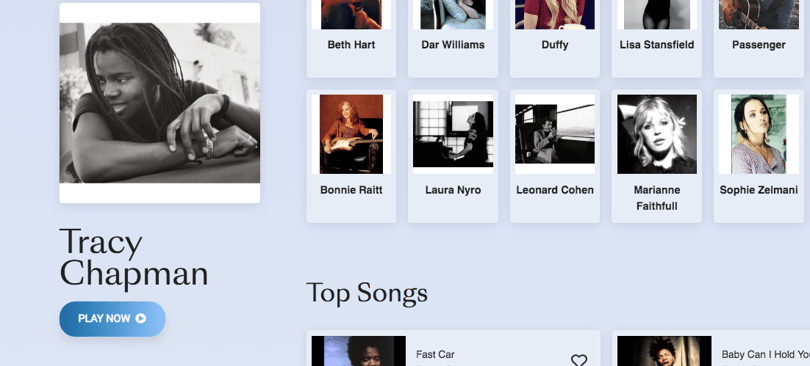This screenshot has height=366, width=810.
Task: Click the Fast Car album artwork
Action: tap(359, 351)
